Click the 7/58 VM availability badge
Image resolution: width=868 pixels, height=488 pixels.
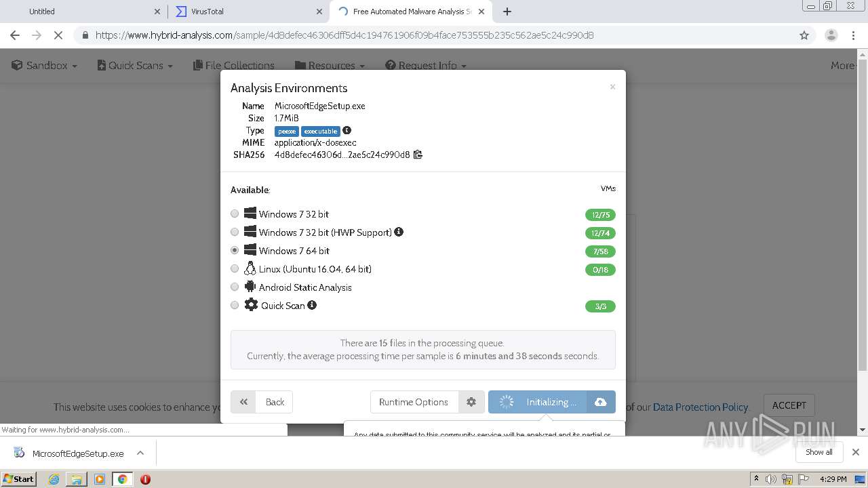pyautogui.click(x=600, y=251)
